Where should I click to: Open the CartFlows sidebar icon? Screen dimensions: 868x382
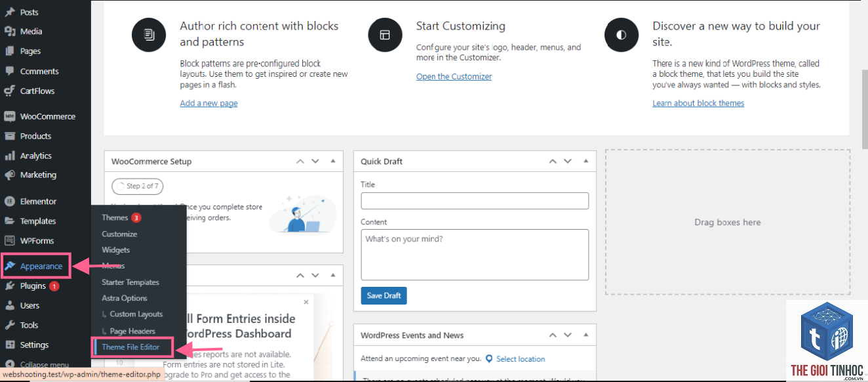pyautogui.click(x=9, y=91)
